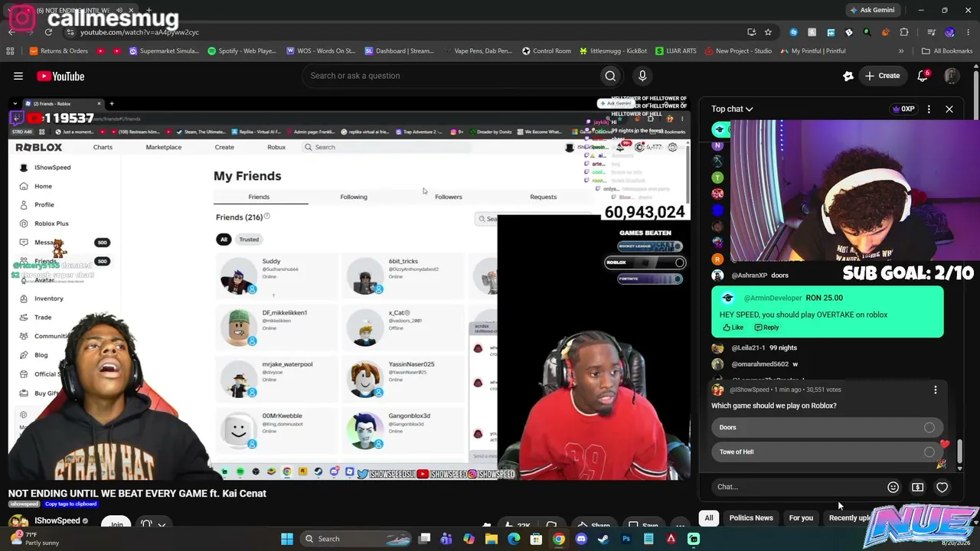
Task: Select the All filter chip
Action: coord(709,518)
